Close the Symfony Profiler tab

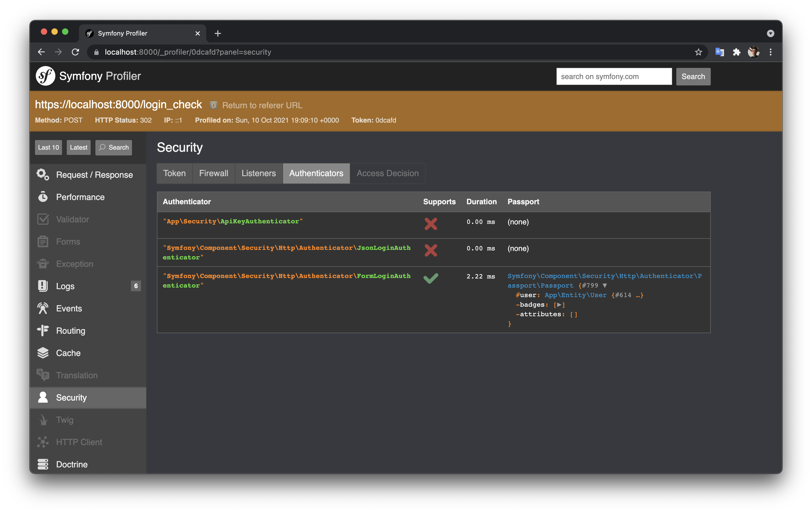click(198, 33)
